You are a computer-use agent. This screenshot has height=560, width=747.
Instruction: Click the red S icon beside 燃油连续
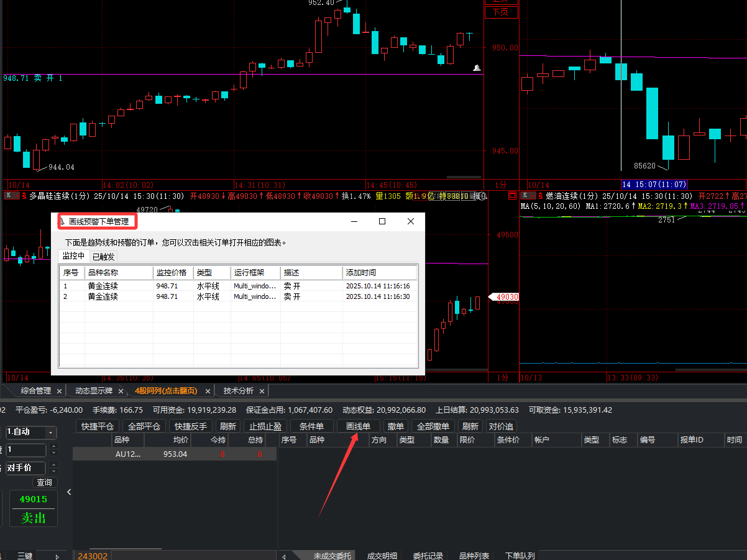(x=541, y=196)
